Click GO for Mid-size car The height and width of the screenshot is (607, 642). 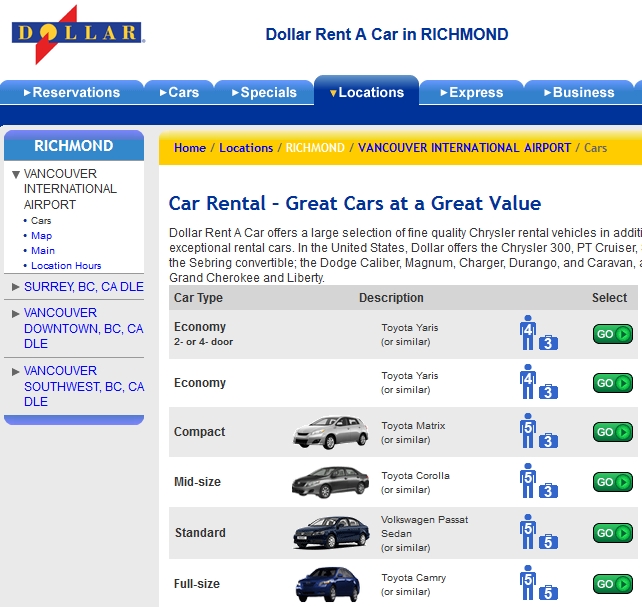point(613,482)
